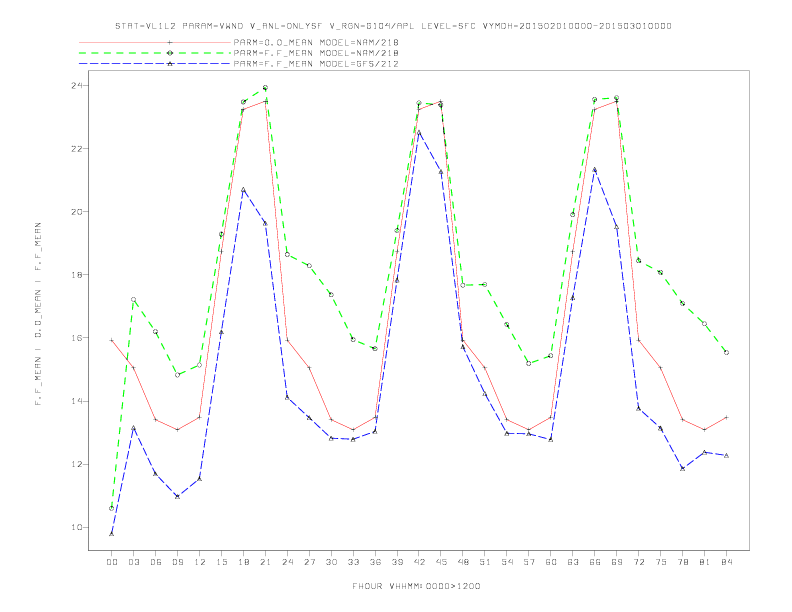Click blue GFS triangle data point at hour 66
Screen dimensions: 792x612
tap(595, 170)
